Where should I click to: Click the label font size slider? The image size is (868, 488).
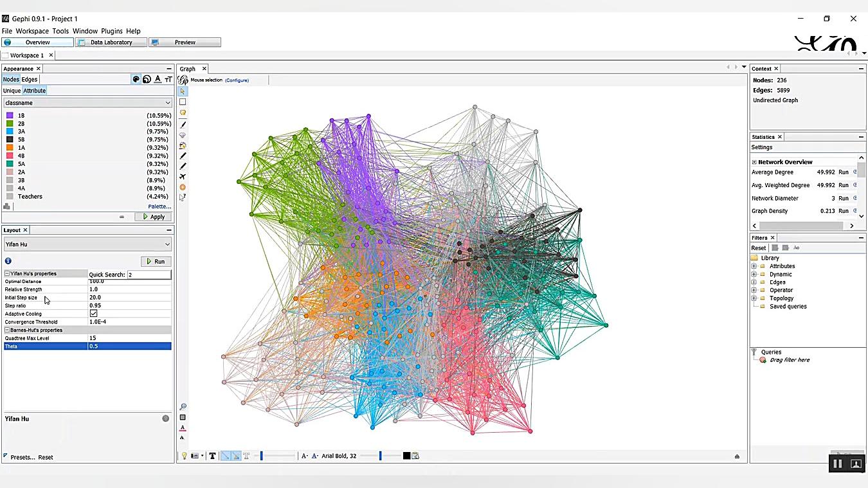pos(380,456)
